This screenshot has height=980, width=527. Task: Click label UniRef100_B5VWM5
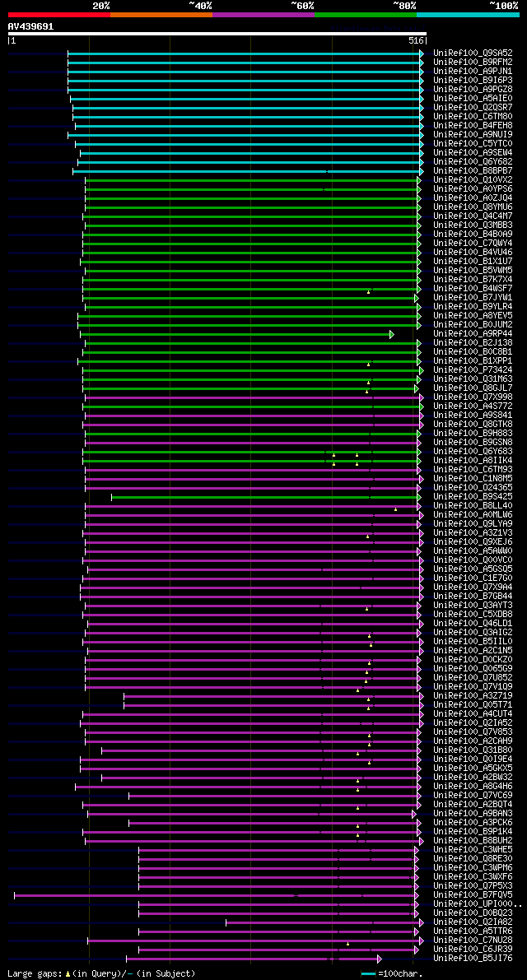click(473, 271)
